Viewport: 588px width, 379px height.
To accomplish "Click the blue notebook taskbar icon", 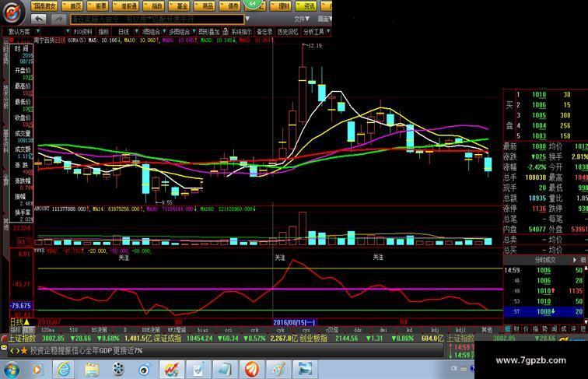I will pyautogui.click(x=225, y=370).
